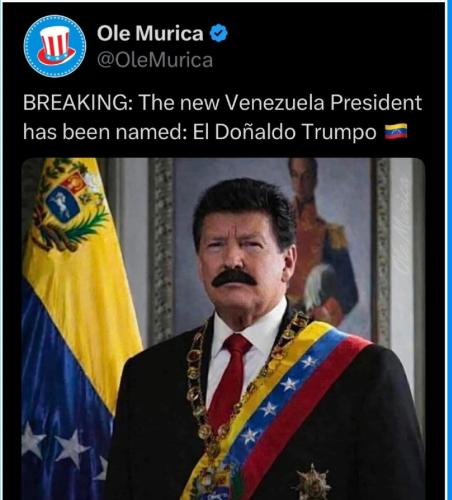Click the word Venezuela in tweet text
Image resolution: width=452 pixels, height=500 pixels.
pos(275,103)
